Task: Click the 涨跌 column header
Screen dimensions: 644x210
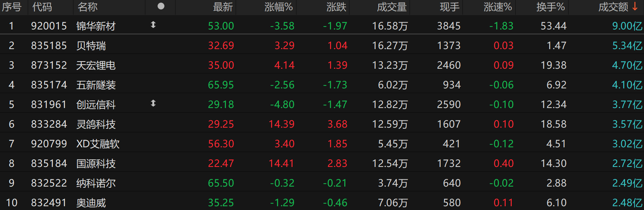Action: 336,7
